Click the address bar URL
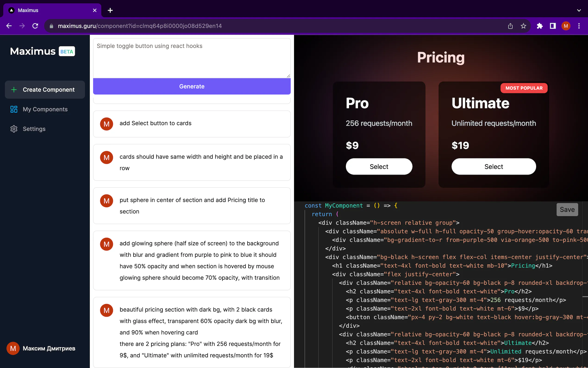The image size is (588, 368). (x=140, y=26)
